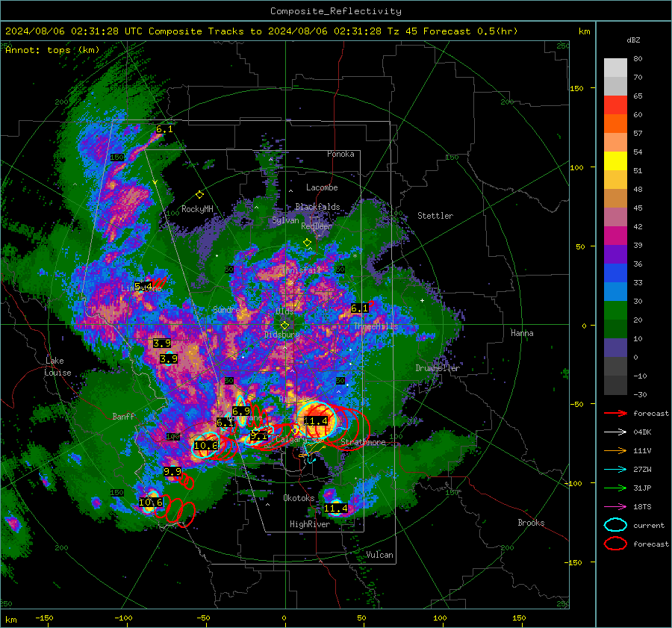Click the 'Annot: tops (km)' annotation label
Viewport: 672px width, 628px height.
click(52, 50)
